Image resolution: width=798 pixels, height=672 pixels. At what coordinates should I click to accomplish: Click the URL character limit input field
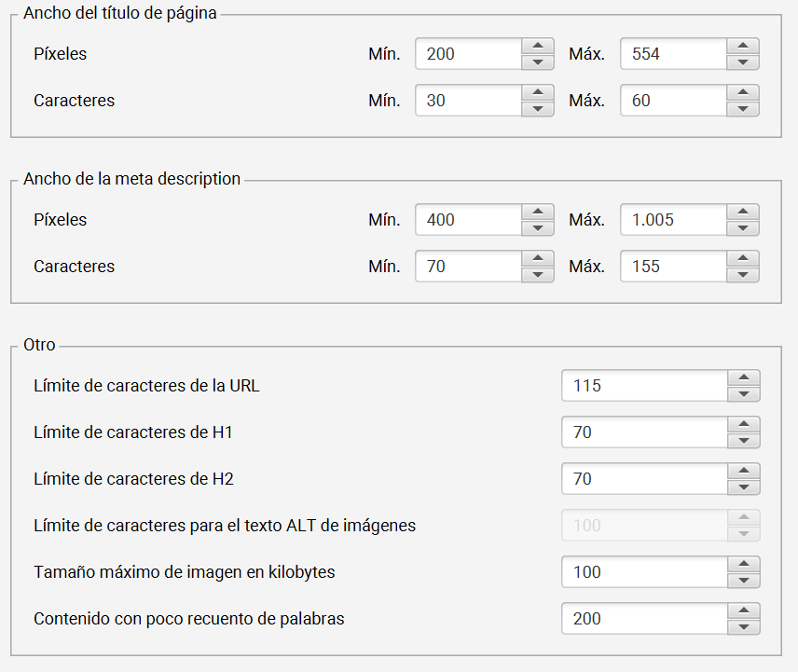click(x=643, y=385)
